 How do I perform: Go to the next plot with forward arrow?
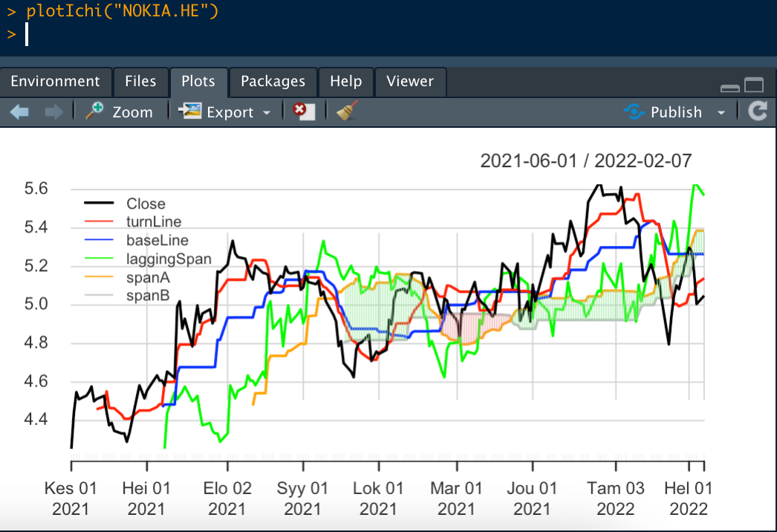[54, 111]
